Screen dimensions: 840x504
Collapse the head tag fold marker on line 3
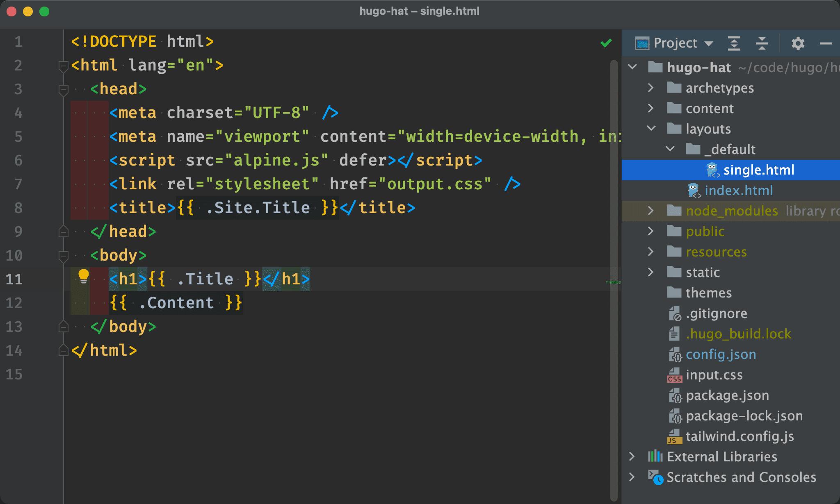tap(63, 90)
